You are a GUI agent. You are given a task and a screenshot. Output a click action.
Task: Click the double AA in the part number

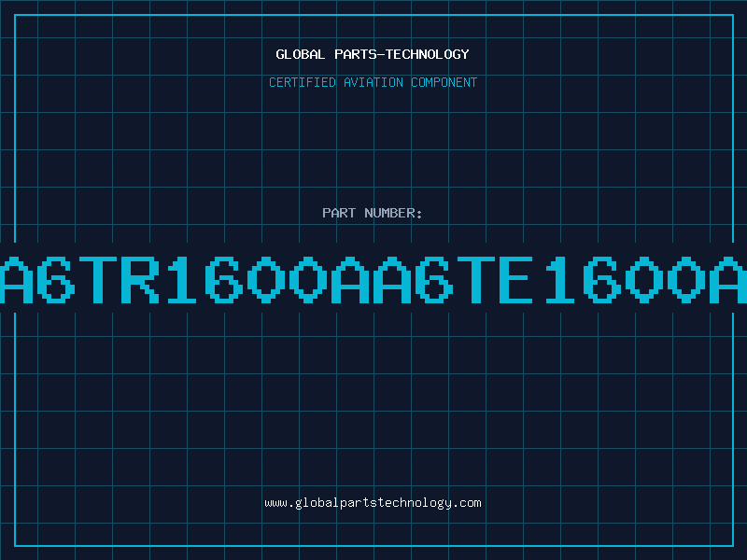372,280
